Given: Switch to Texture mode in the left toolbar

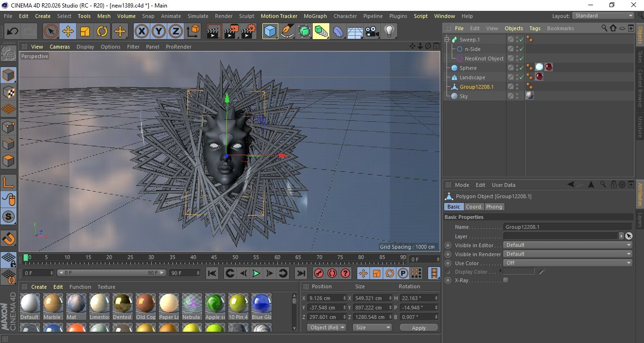Looking at the screenshot, I should [9, 92].
